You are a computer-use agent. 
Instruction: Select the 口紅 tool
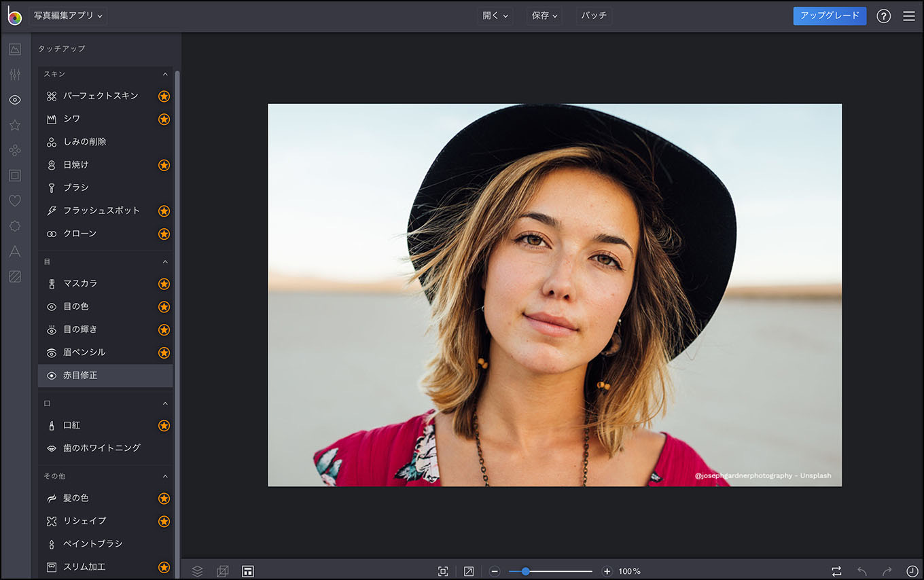point(105,425)
